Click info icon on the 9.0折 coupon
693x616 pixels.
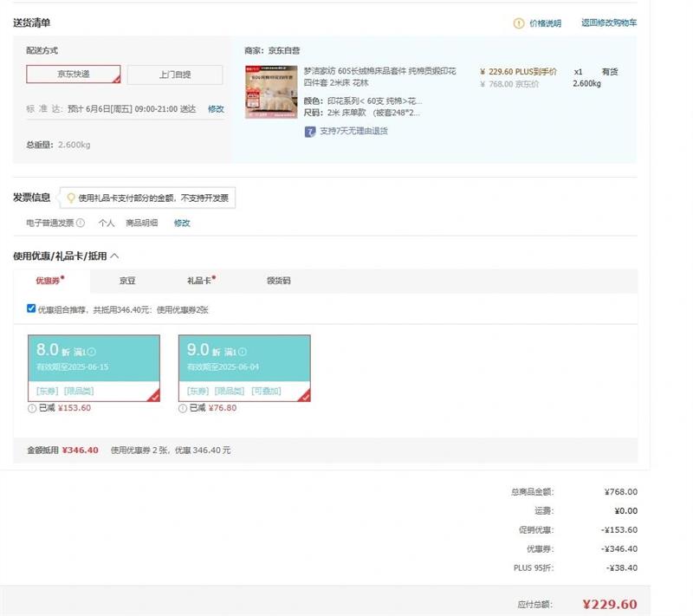point(243,352)
